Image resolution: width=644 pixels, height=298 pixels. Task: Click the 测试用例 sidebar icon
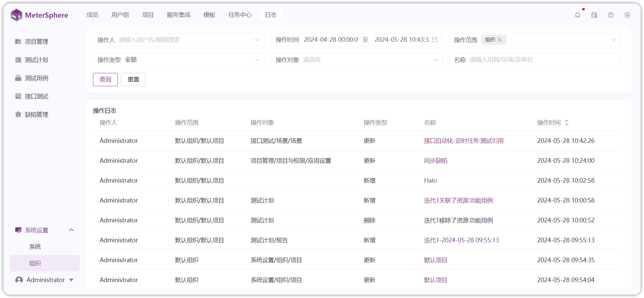click(x=18, y=78)
